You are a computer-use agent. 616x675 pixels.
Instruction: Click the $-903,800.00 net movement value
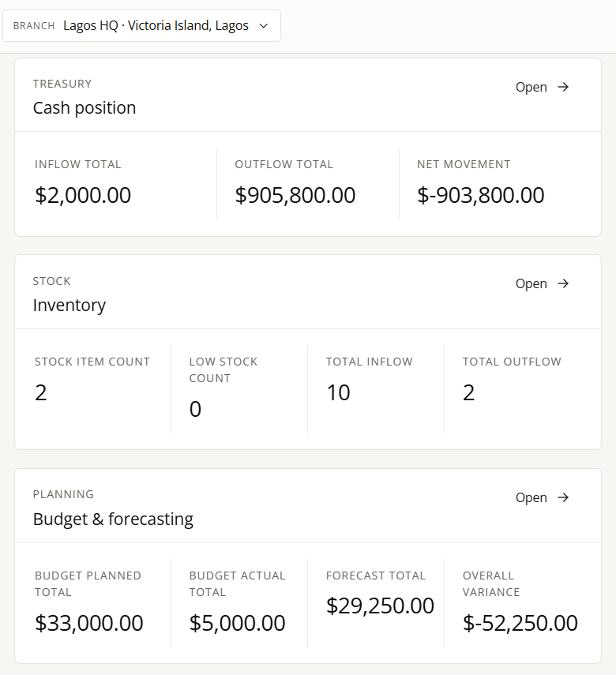click(481, 195)
